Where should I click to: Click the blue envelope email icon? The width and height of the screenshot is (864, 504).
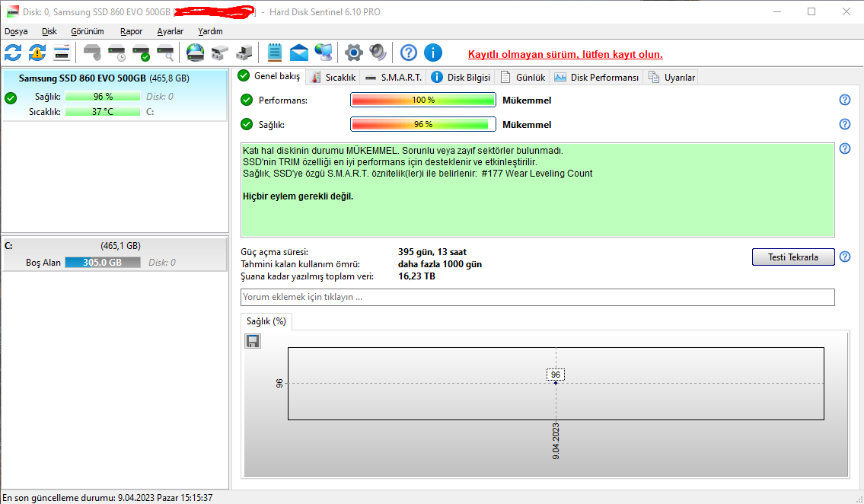point(298,53)
